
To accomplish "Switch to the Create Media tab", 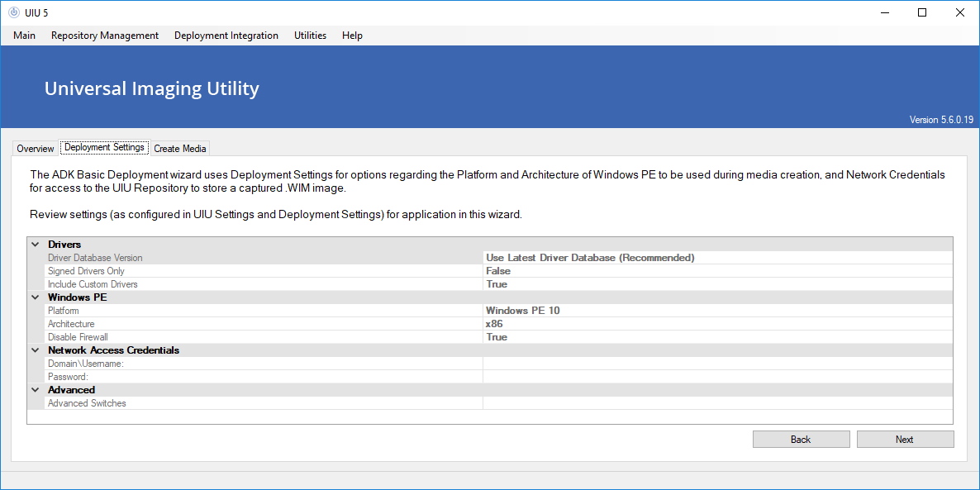I will pos(180,149).
